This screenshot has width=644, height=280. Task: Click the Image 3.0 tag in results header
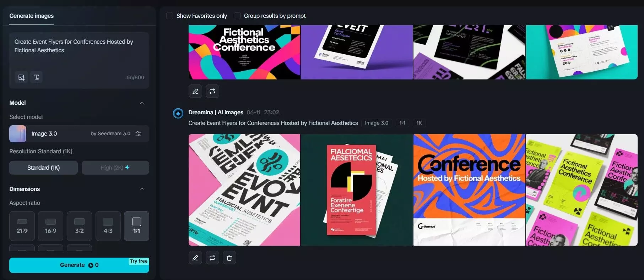point(377,123)
